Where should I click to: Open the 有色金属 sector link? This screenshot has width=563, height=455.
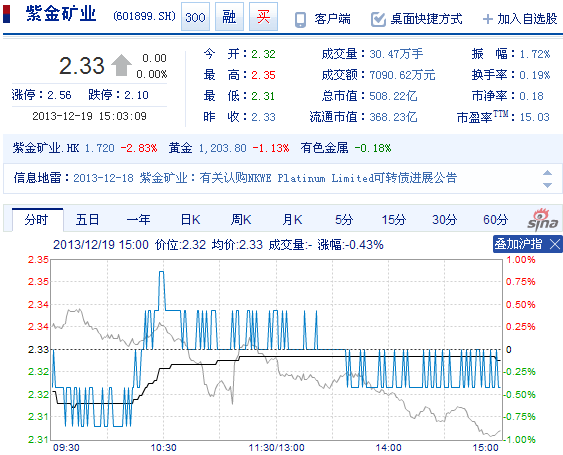tap(325, 148)
